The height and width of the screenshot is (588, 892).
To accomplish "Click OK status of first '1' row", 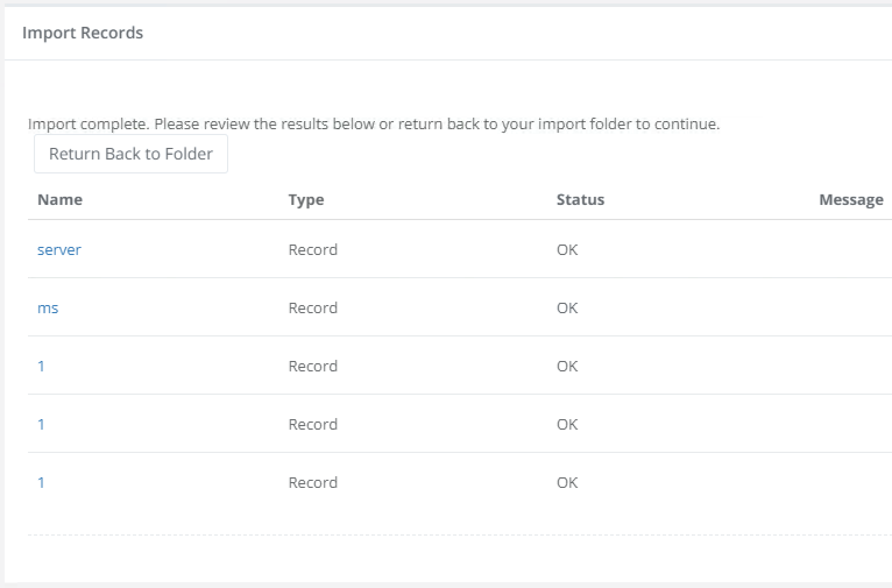I will (567, 366).
